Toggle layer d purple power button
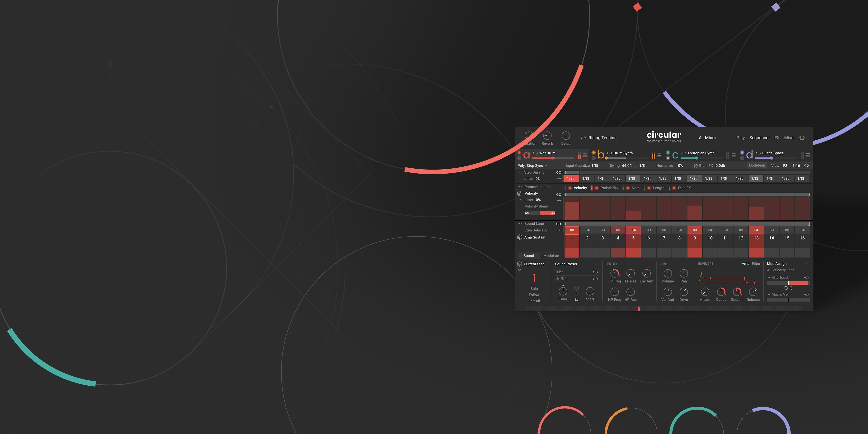Image resolution: width=868 pixels, height=434 pixels. [742, 153]
